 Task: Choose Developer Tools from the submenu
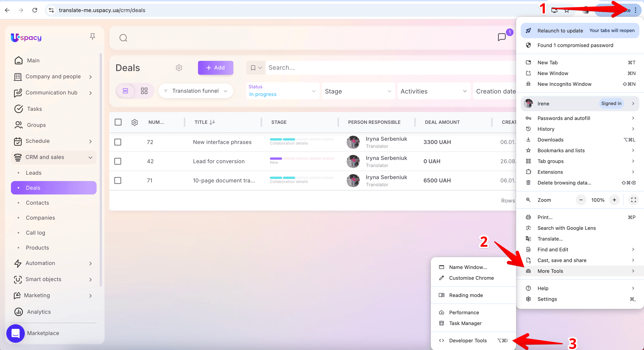coord(468,341)
